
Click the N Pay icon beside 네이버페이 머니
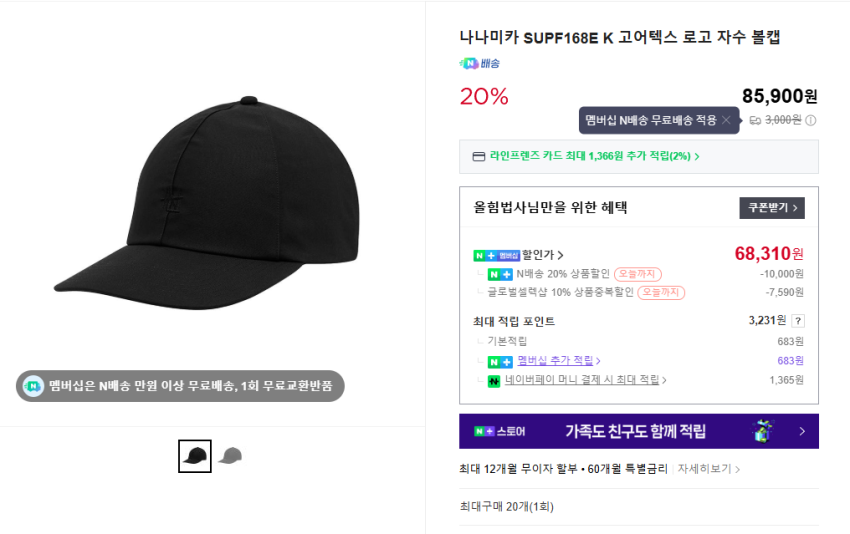pos(493,380)
